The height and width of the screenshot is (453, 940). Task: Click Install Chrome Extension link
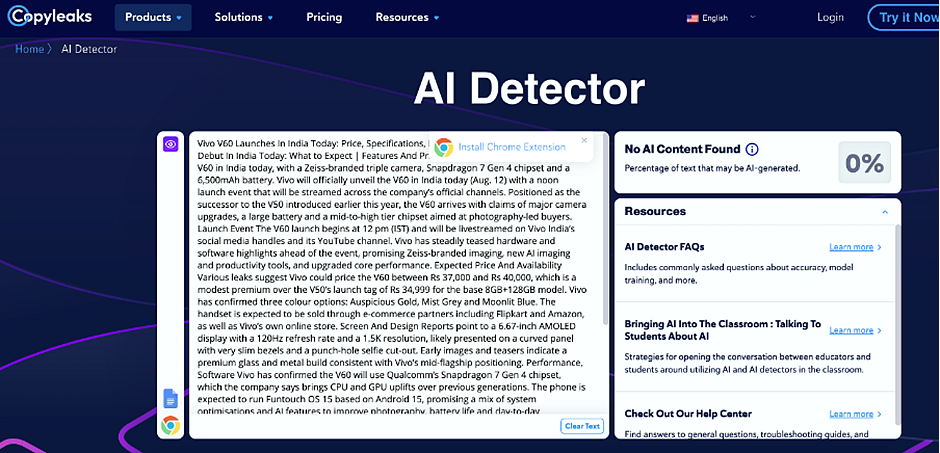point(512,147)
